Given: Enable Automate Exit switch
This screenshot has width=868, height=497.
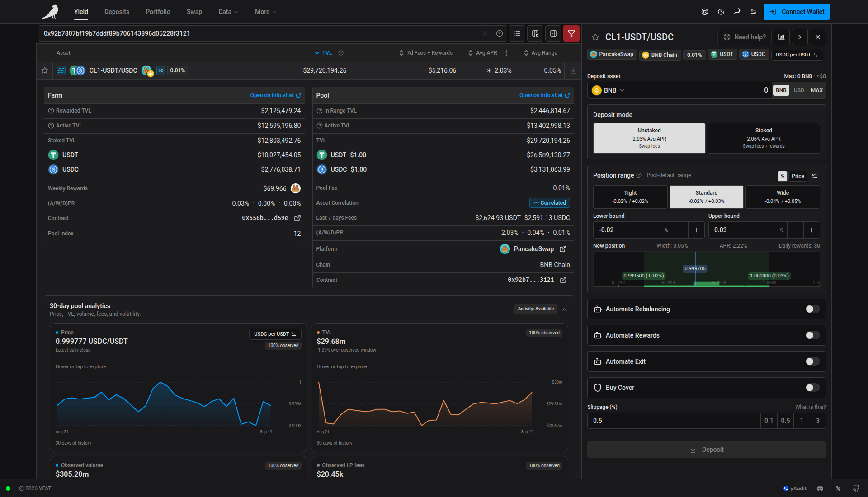Looking at the screenshot, I should [x=812, y=361].
